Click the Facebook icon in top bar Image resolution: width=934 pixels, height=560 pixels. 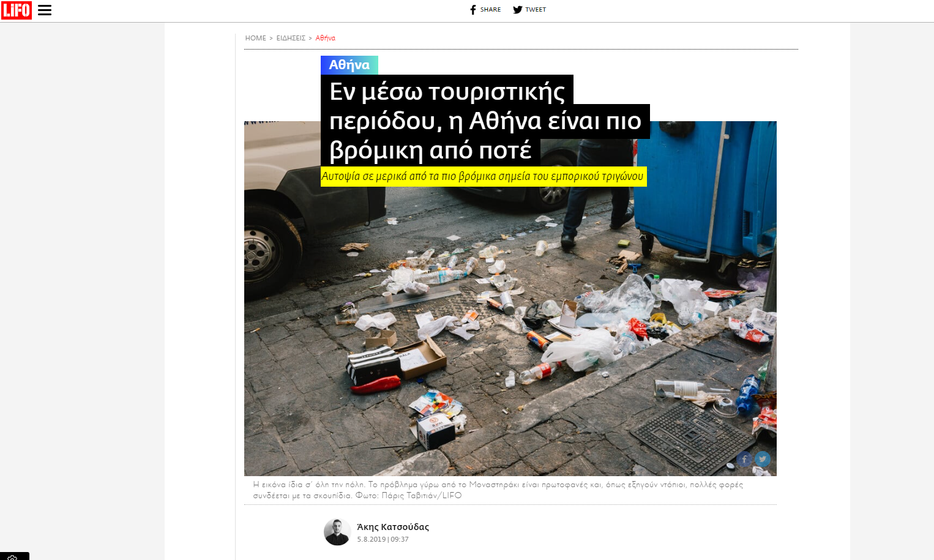473,10
